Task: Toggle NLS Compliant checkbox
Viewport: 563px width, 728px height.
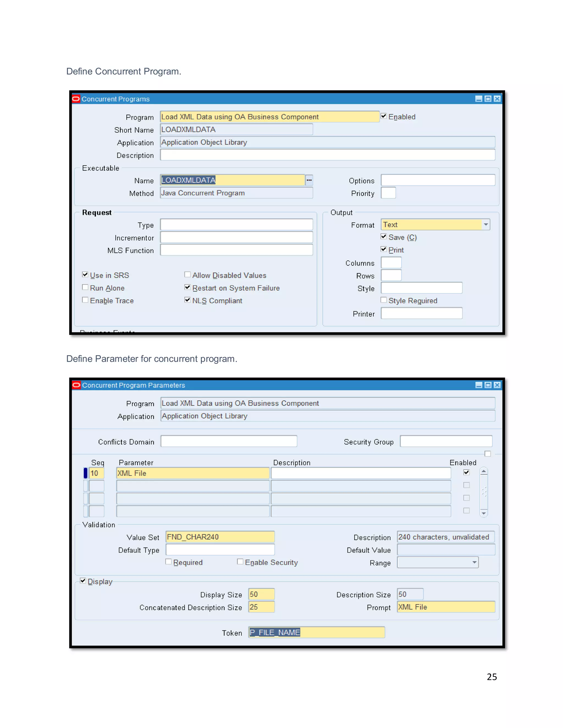Action: pos(187,300)
